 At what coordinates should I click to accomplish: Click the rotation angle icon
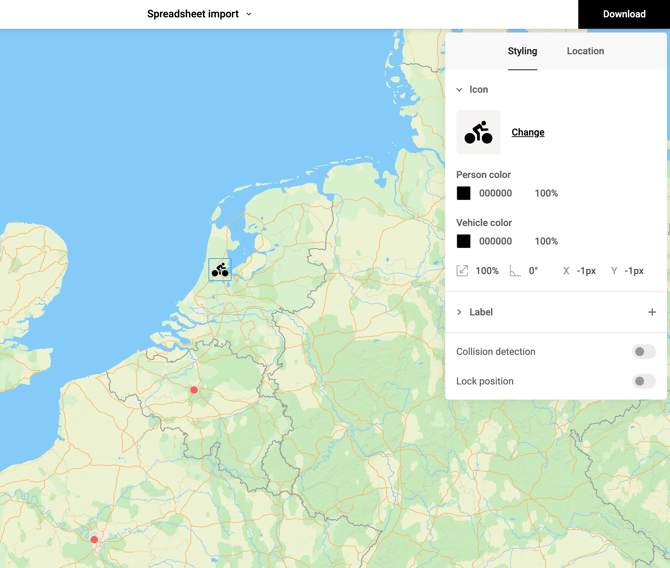(515, 271)
